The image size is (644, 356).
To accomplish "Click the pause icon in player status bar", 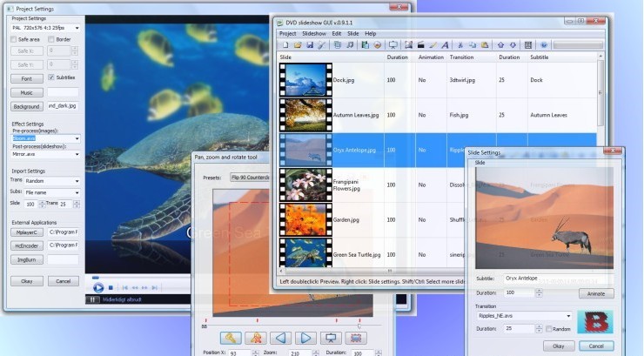I will 92,299.
